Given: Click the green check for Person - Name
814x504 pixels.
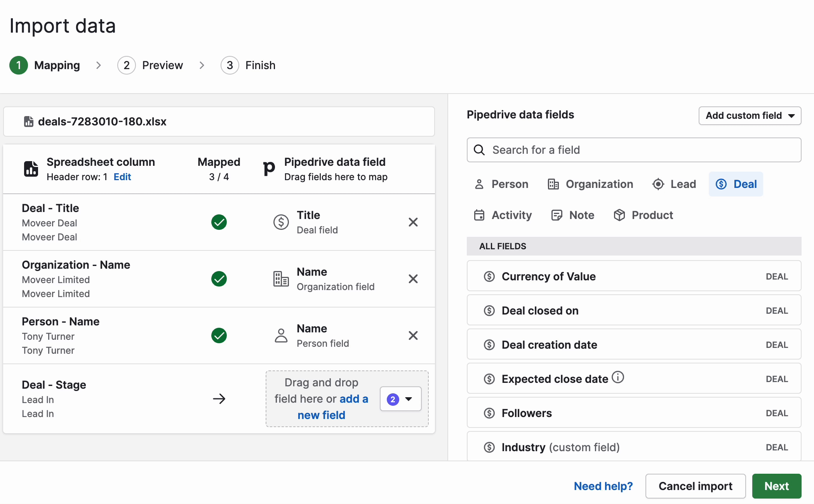Looking at the screenshot, I should 219,335.
